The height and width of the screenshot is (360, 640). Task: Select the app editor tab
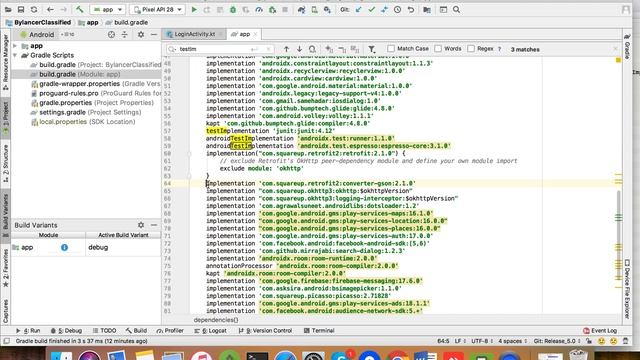click(244, 34)
